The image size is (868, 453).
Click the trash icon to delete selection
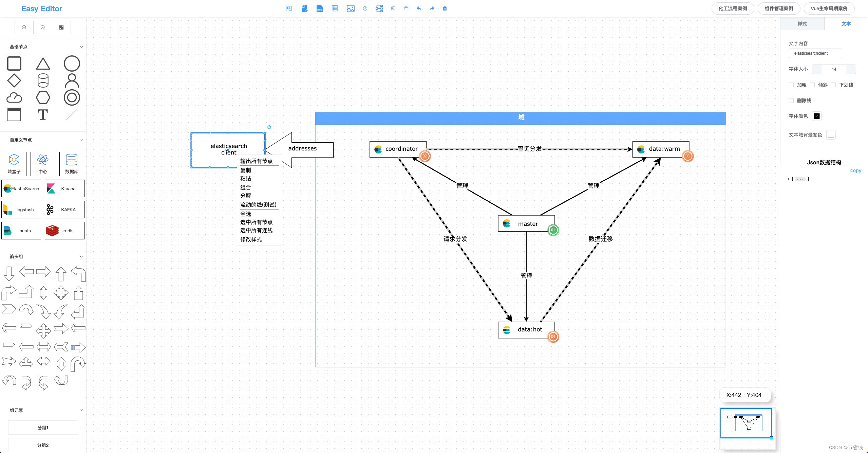tap(445, 8)
